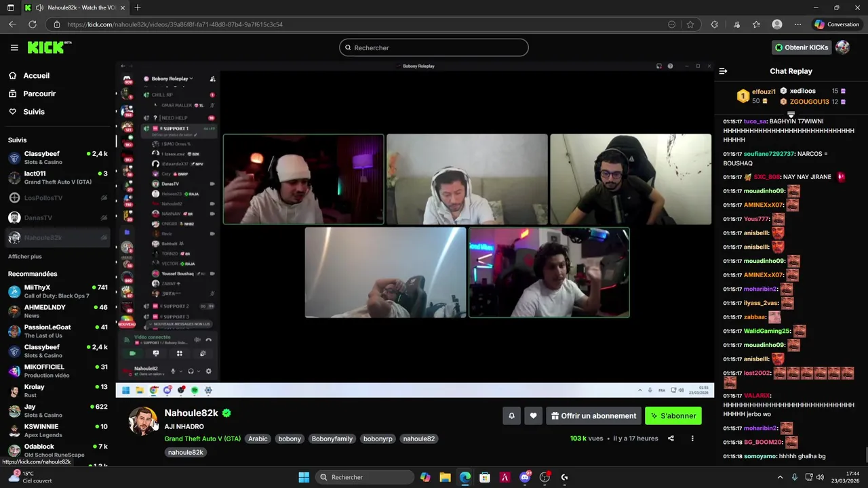Click Windows taskbar Rechercher box

[x=365, y=477]
